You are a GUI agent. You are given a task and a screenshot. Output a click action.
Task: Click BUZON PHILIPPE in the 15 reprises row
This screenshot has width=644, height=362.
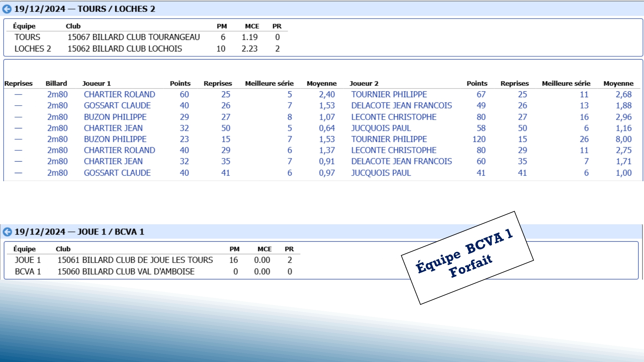pos(115,139)
